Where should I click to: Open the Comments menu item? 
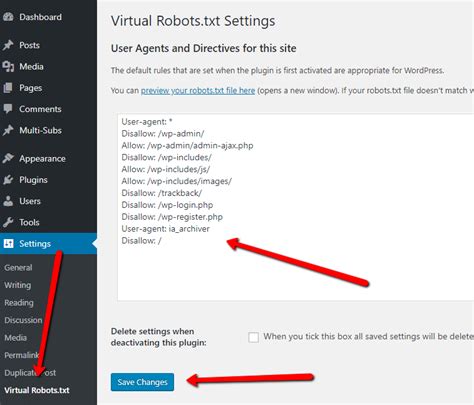point(48,109)
